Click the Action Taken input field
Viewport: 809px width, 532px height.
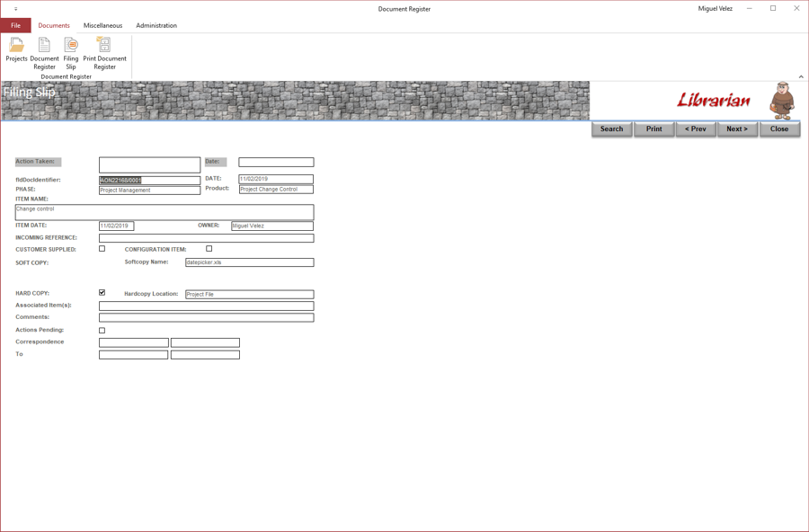149,164
